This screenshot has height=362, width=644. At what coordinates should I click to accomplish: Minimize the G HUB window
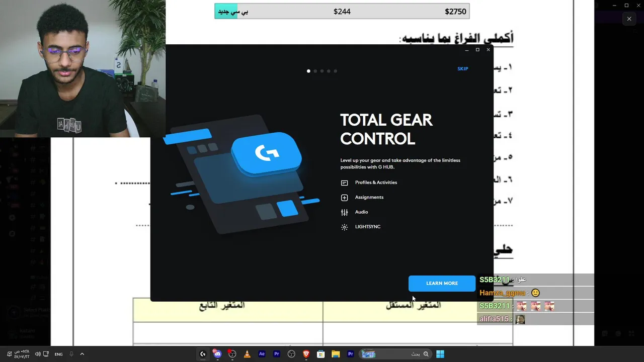[467, 50]
